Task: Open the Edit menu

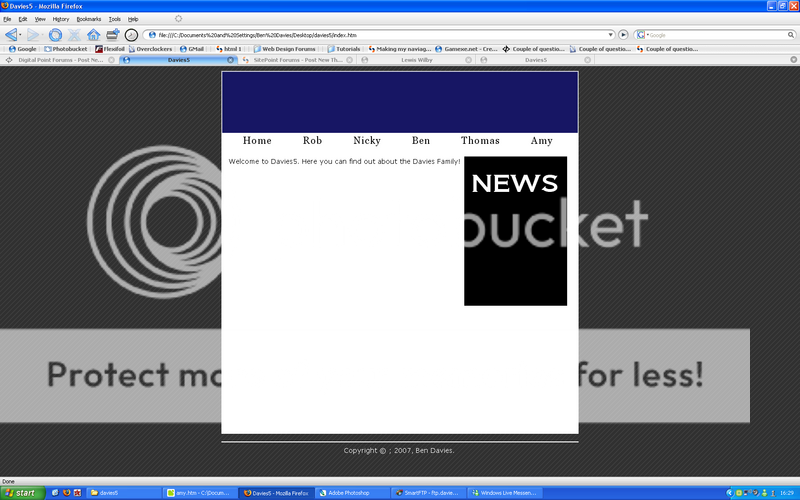Action: click(x=23, y=19)
